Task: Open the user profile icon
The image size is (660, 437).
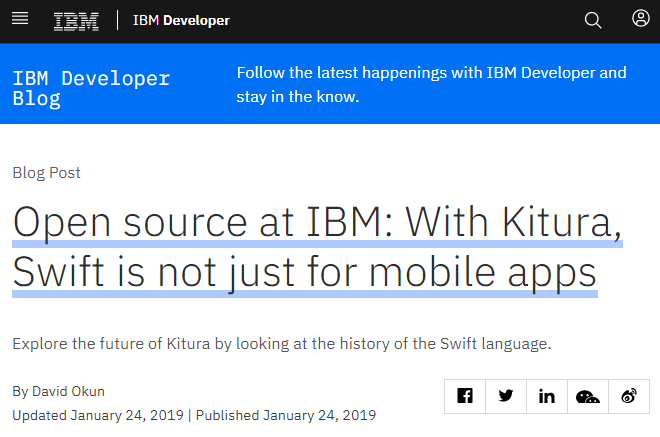Action: click(641, 19)
